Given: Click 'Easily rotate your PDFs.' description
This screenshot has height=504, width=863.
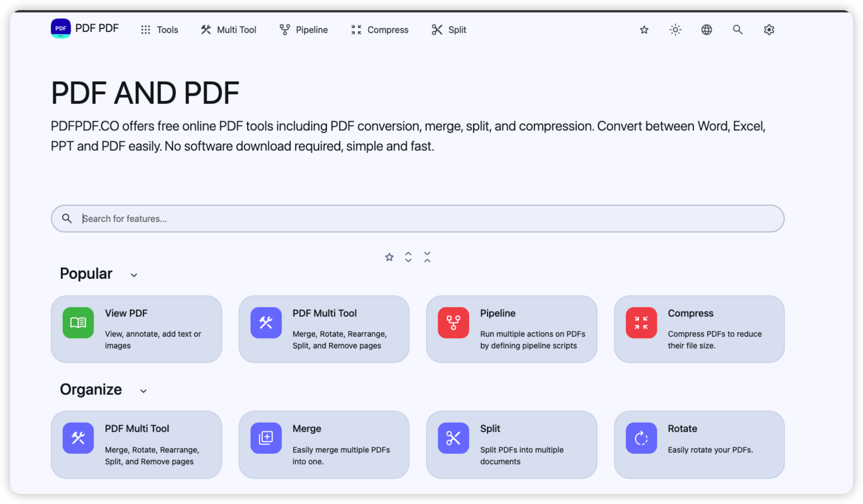Looking at the screenshot, I should pyautogui.click(x=711, y=450).
